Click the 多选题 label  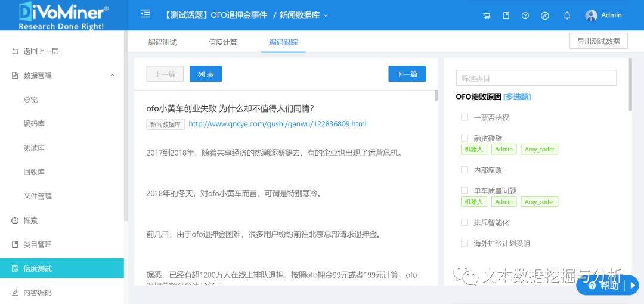[x=517, y=97]
